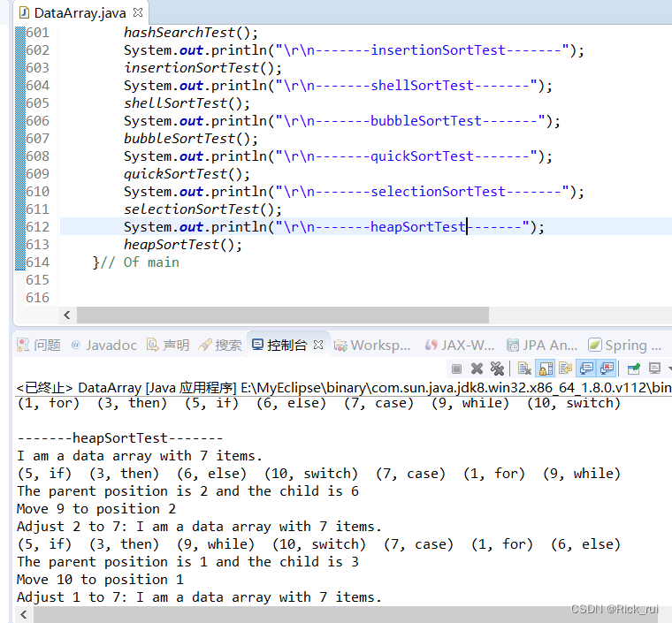Switch to the Spring tab
672x623 pixels.
[625, 346]
